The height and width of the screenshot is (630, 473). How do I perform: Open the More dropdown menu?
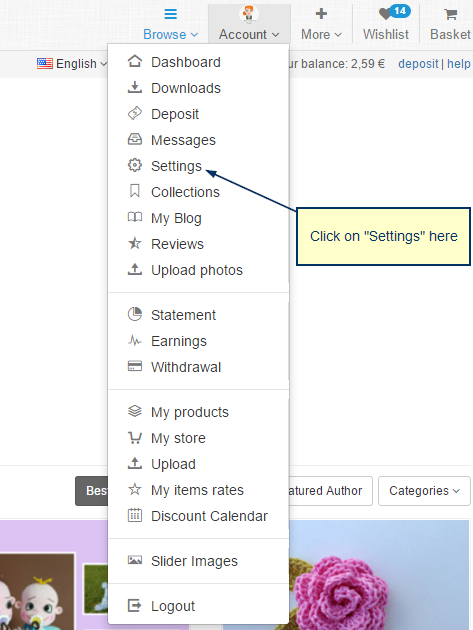coord(321,24)
